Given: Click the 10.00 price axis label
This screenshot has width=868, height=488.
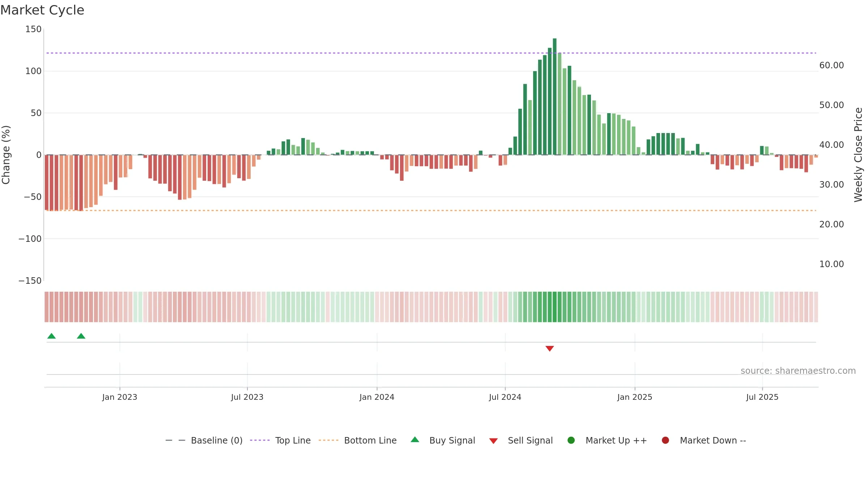Looking at the screenshot, I should pos(831,264).
